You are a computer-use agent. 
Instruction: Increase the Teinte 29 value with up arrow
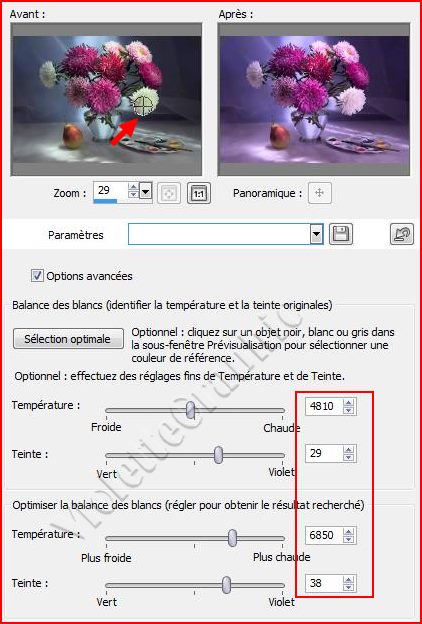348,449
